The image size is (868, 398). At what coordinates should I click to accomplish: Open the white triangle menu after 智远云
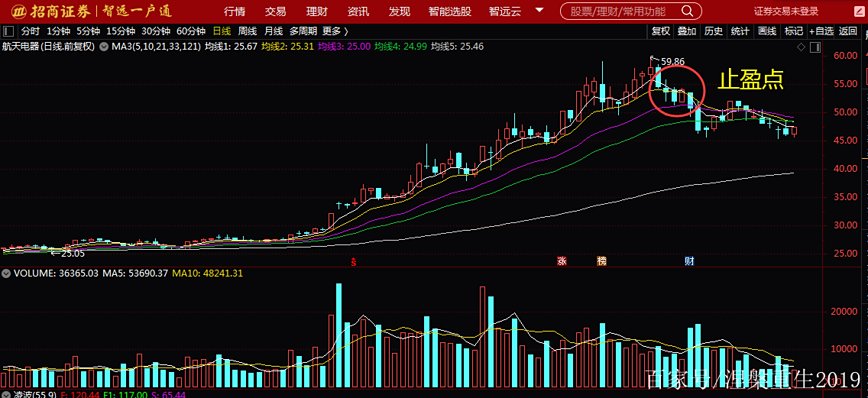[540, 11]
